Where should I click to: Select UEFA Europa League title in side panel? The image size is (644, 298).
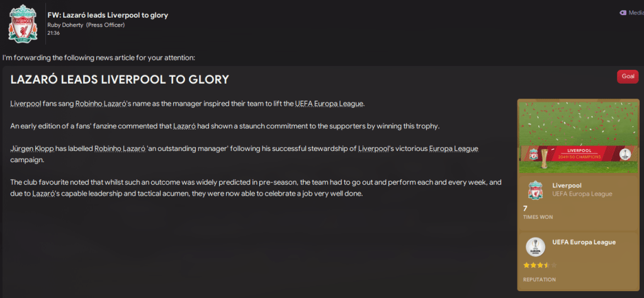(x=584, y=242)
